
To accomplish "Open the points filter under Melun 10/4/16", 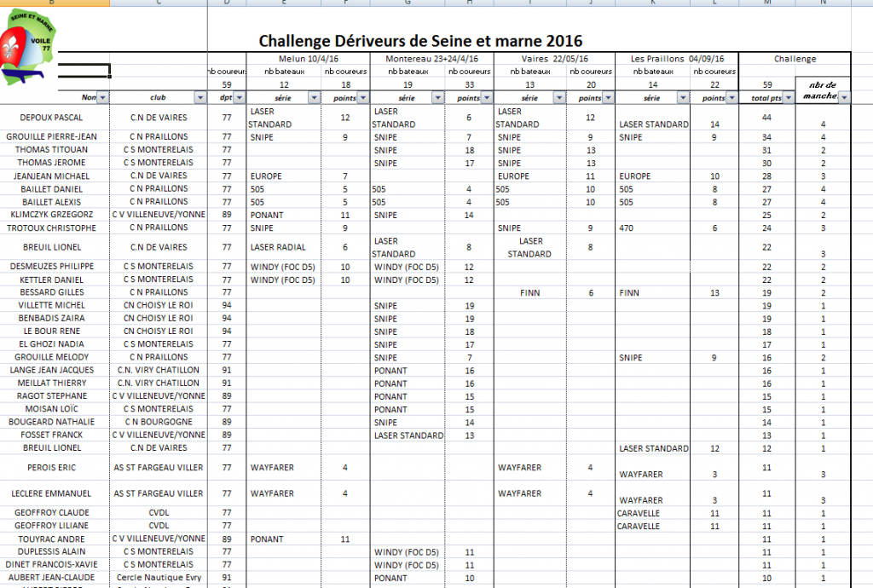I will [x=363, y=97].
